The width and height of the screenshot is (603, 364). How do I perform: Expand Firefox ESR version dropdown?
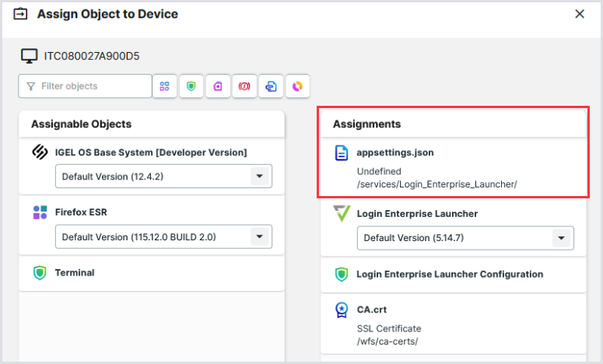(x=258, y=236)
